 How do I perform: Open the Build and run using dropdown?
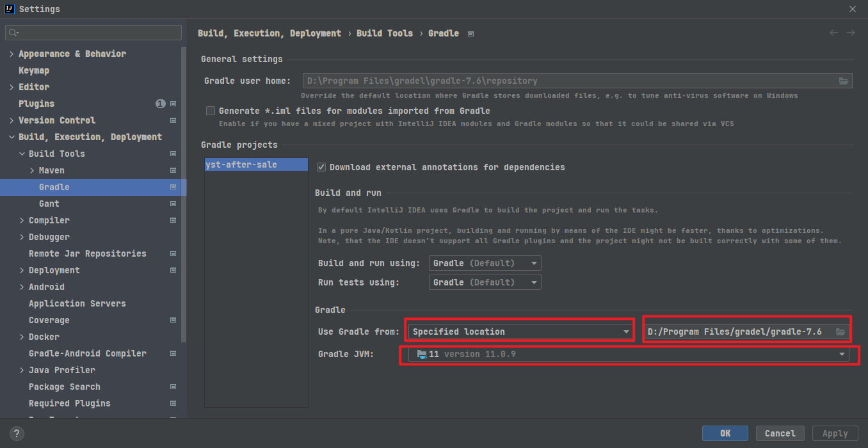click(485, 263)
